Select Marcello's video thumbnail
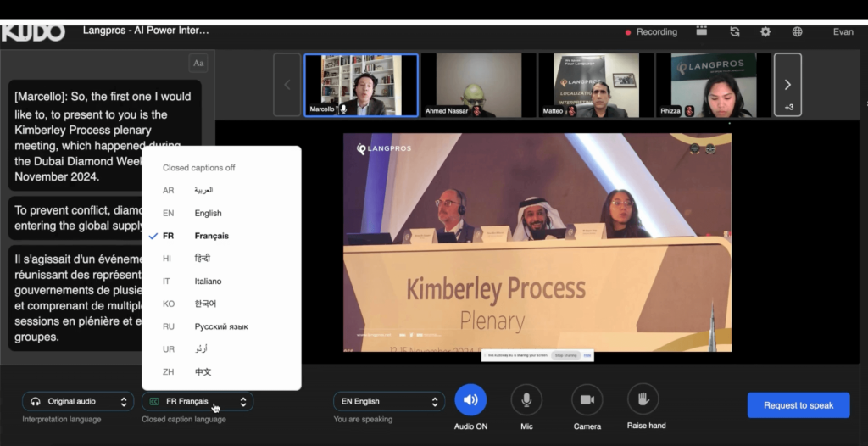The height and width of the screenshot is (446, 868). [361, 85]
